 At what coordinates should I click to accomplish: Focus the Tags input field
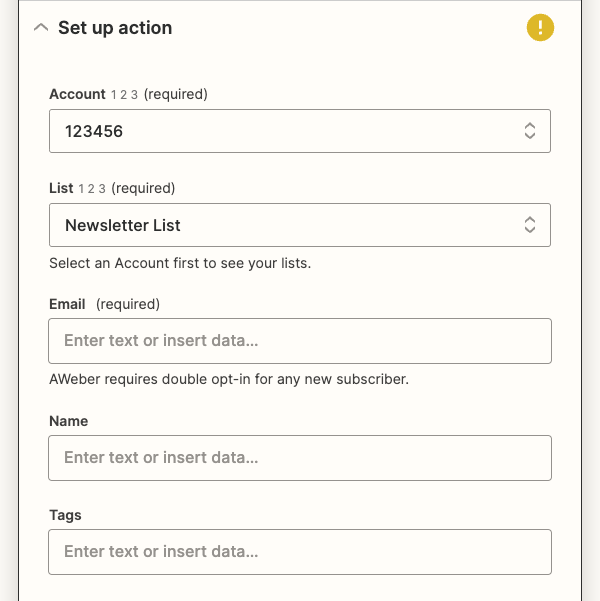(300, 552)
